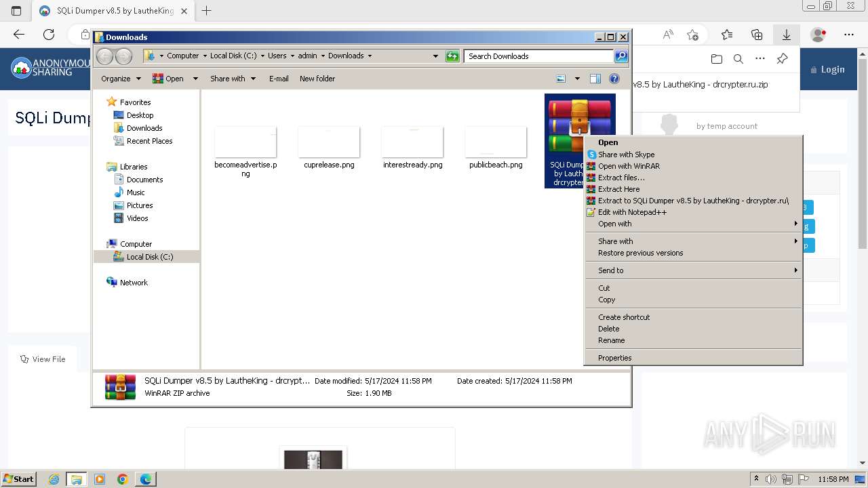Refresh the Downloads folder address bar
This screenshot has width=868, height=488.
[452, 56]
